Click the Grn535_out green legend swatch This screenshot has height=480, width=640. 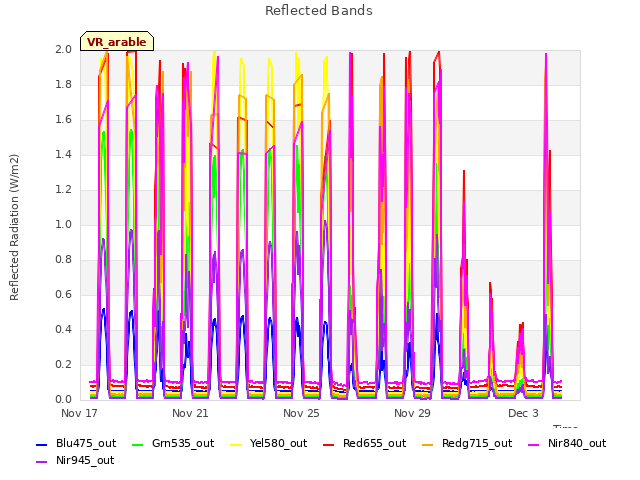click(x=138, y=444)
